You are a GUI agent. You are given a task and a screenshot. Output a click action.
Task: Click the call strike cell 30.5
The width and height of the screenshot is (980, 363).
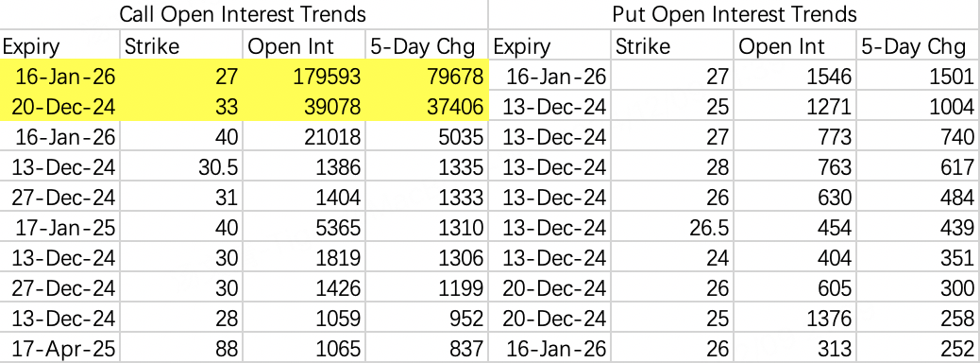(x=180, y=166)
